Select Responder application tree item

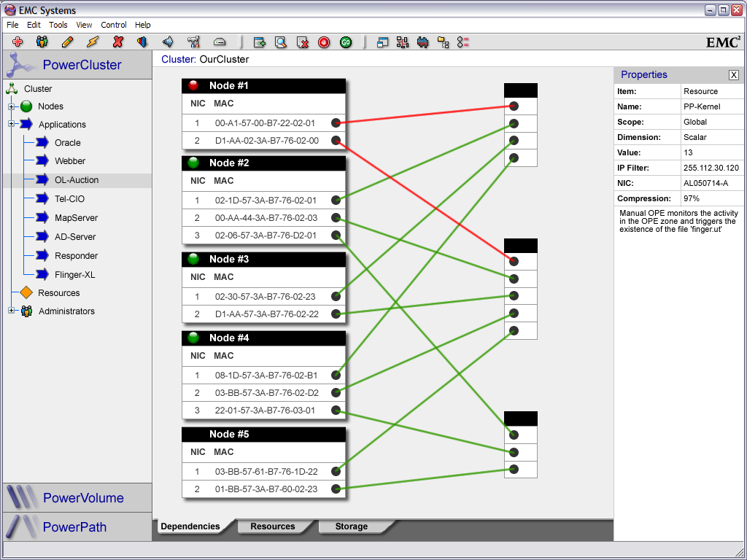click(x=76, y=256)
